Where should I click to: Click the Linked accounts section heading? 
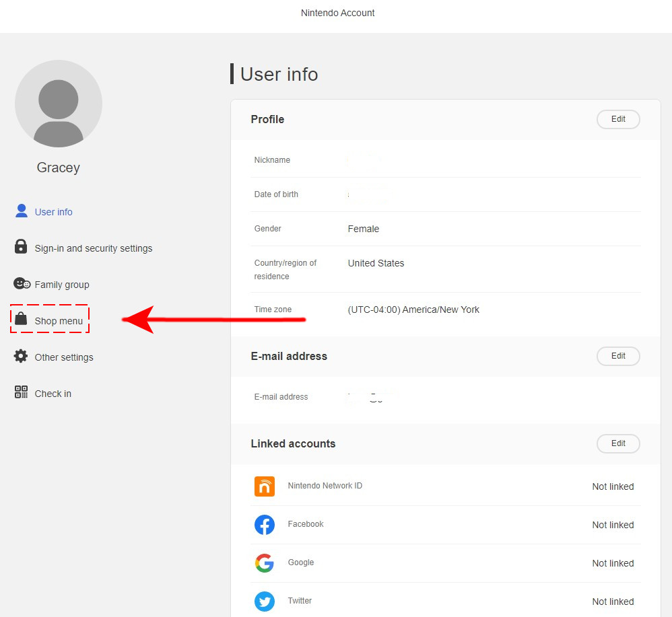[293, 443]
